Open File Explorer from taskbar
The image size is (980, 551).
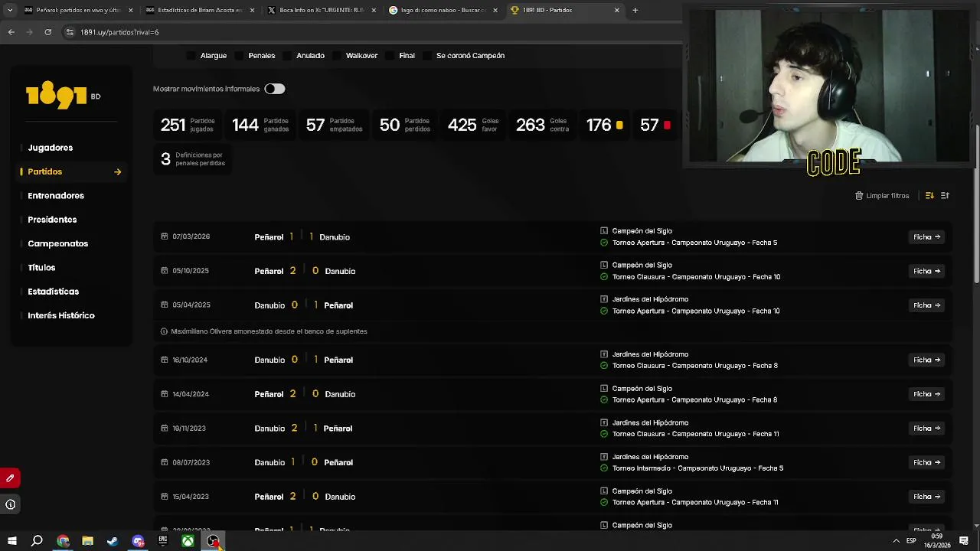tap(87, 541)
